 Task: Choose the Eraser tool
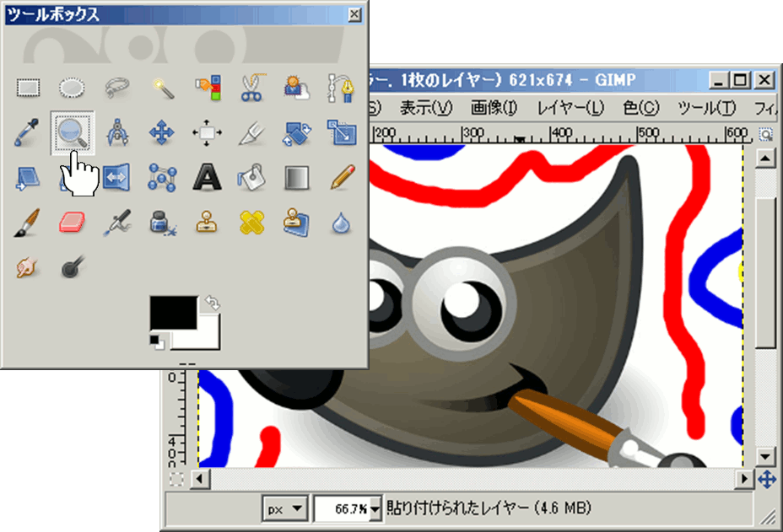point(73,223)
